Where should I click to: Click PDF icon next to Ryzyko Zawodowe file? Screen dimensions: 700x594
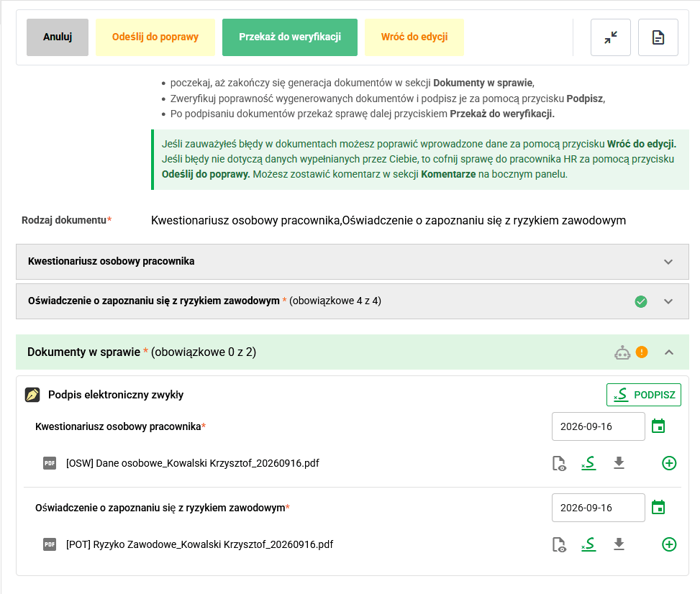pyautogui.click(x=50, y=544)
